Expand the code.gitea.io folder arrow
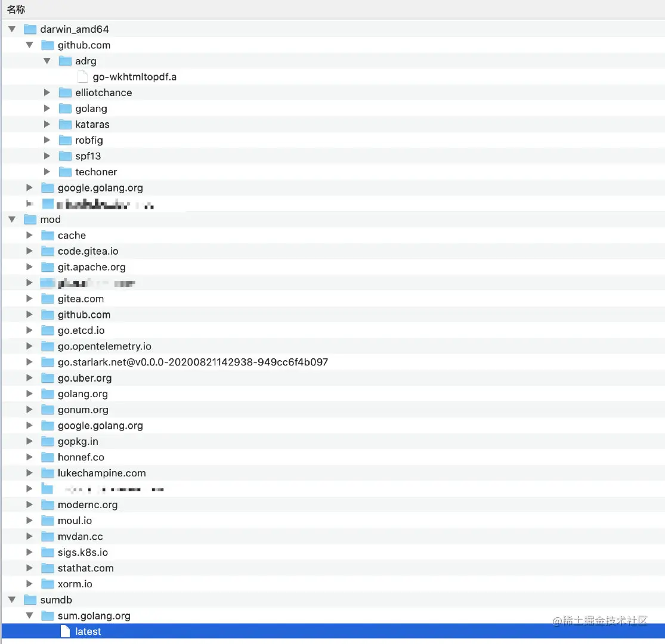 (29, 251)
